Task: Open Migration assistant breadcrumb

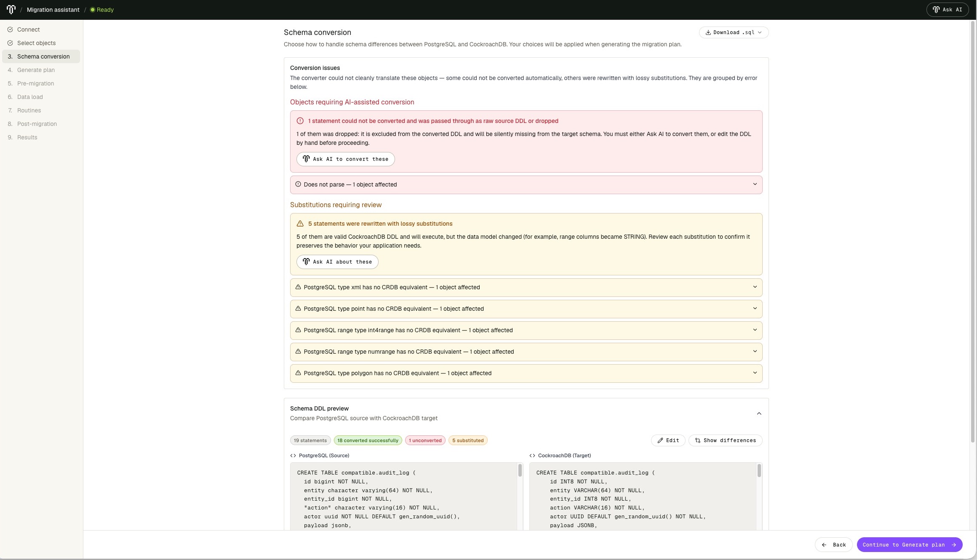Action: (x=53, y=10)
